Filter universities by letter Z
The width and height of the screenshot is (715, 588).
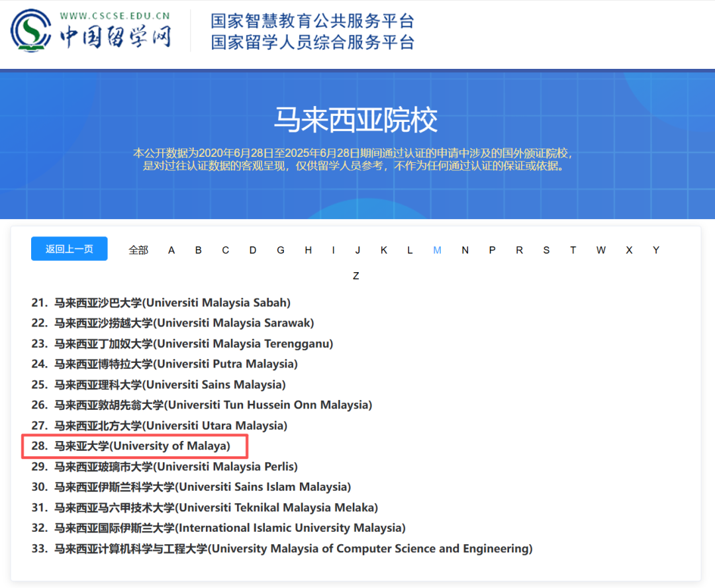coord(356,275)
